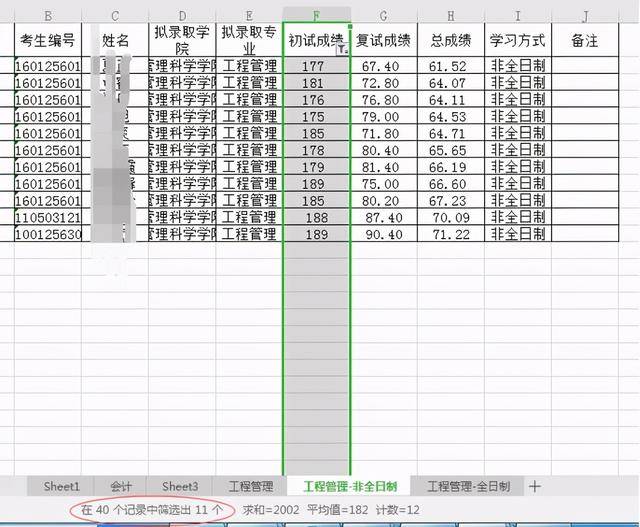The image size is (640, 527).
Task: Select column F header
Action: coord(316,16)
